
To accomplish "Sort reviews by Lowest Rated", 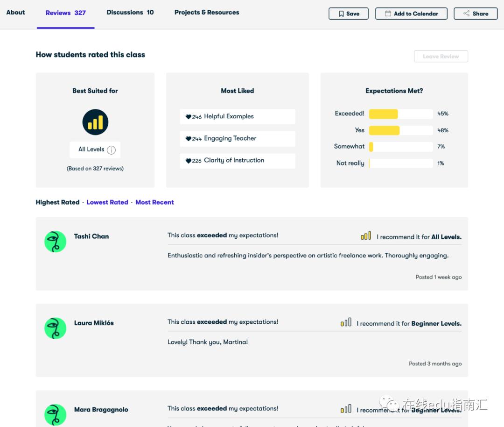I will click(107, 202).
